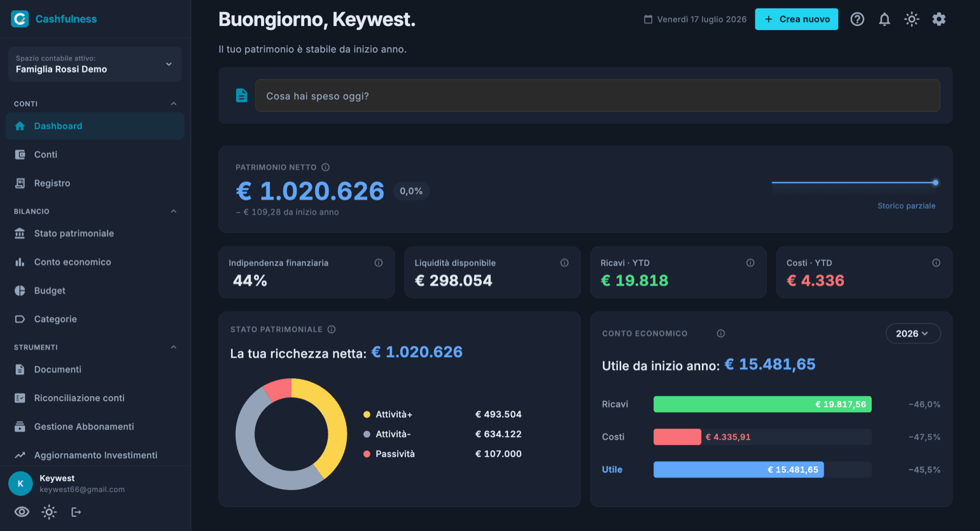Show info for Indipendenza finanziaria card
The height and width of the screenshot is (531, 980).
379,263
